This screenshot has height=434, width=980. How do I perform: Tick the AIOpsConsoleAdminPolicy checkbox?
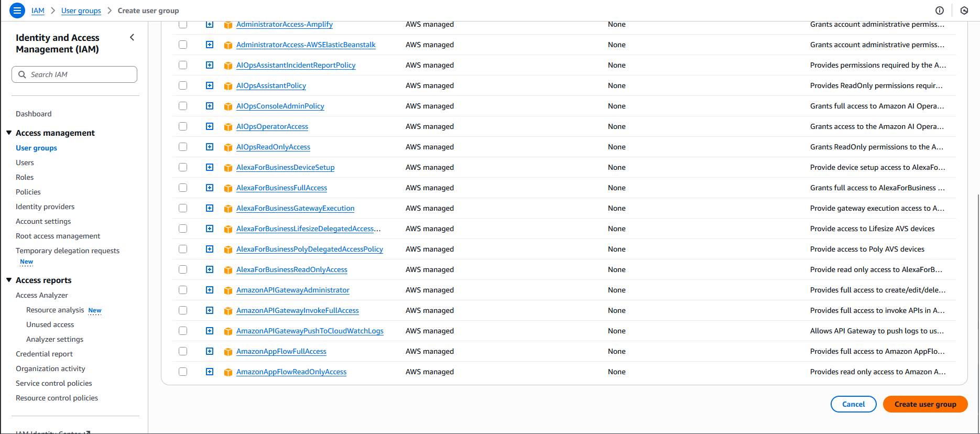183,106
